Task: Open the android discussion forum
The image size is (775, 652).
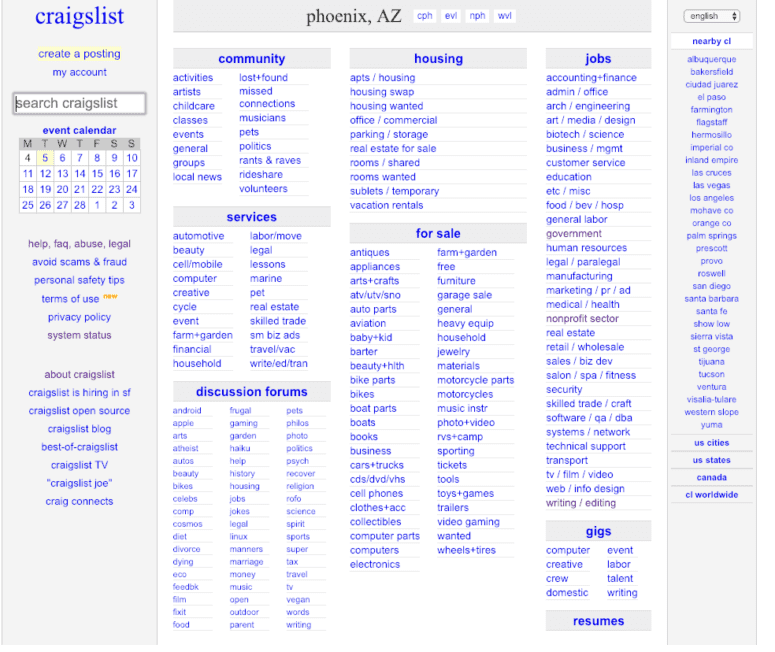Action: (187, 410)
